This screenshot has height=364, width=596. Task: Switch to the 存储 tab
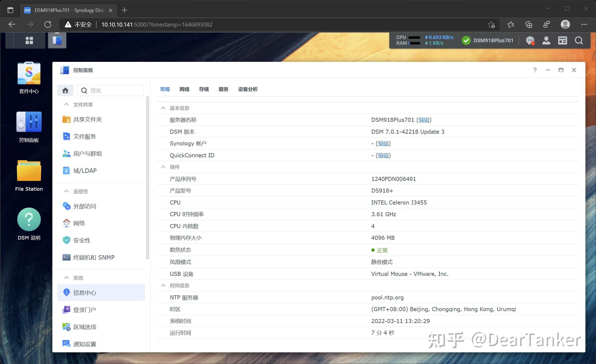pos(204,89)
